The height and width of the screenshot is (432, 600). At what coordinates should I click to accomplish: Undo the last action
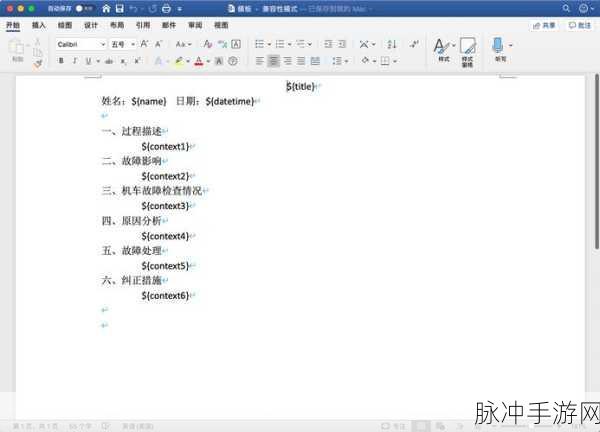[x=134, y=8]
